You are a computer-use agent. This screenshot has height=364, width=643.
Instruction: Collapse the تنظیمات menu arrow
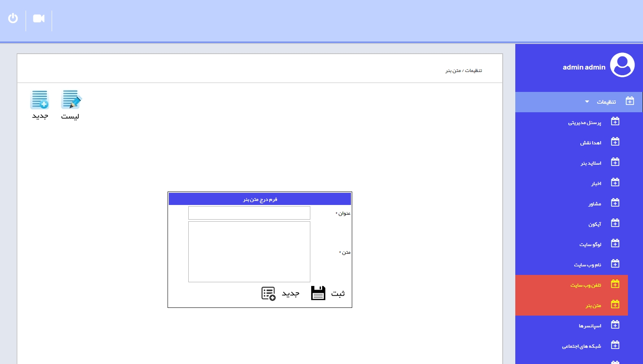[x=587, y=102]
